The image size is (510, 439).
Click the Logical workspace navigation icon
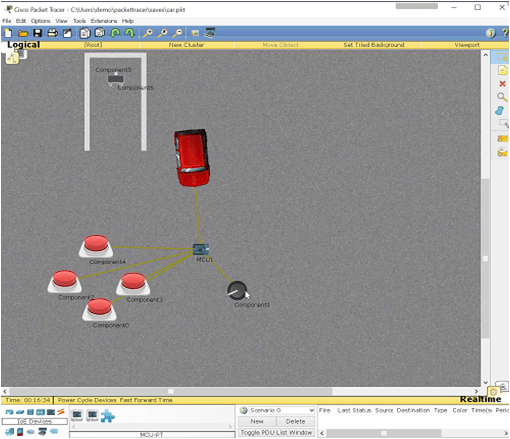pyautogui.click(x=12, y=57)
